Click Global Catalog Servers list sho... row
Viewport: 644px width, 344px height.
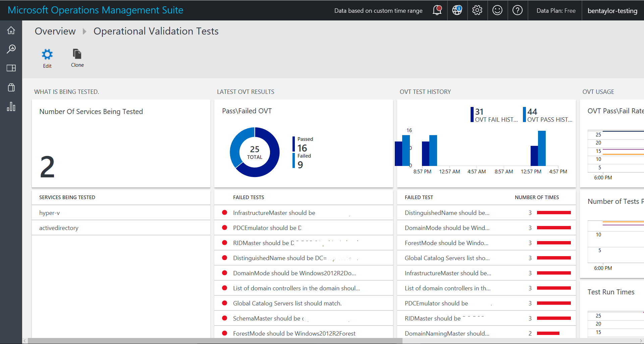[x=486, y=258]
